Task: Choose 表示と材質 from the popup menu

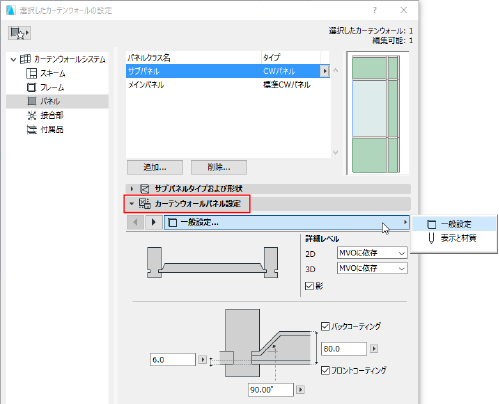Action: 454,238
